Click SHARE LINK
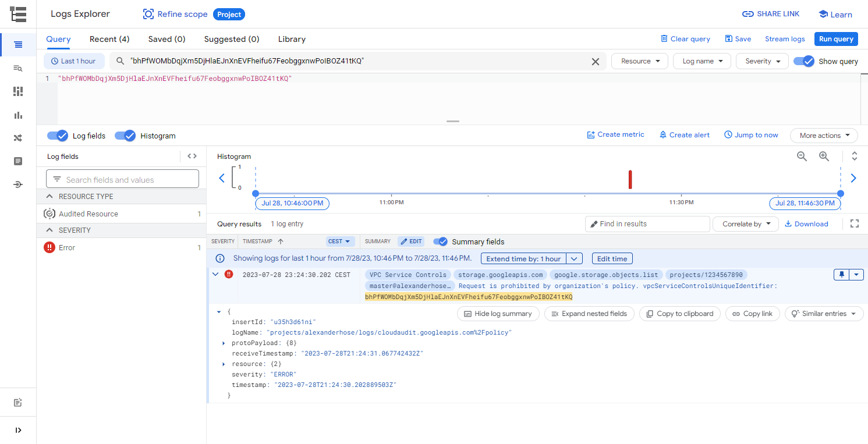The image size is (868, 444). pos(771,14)
